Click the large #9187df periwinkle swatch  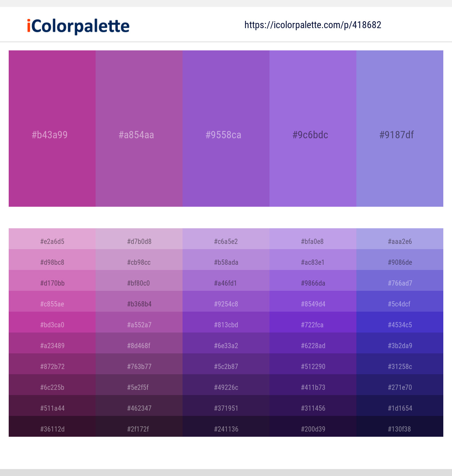[400, 129]
